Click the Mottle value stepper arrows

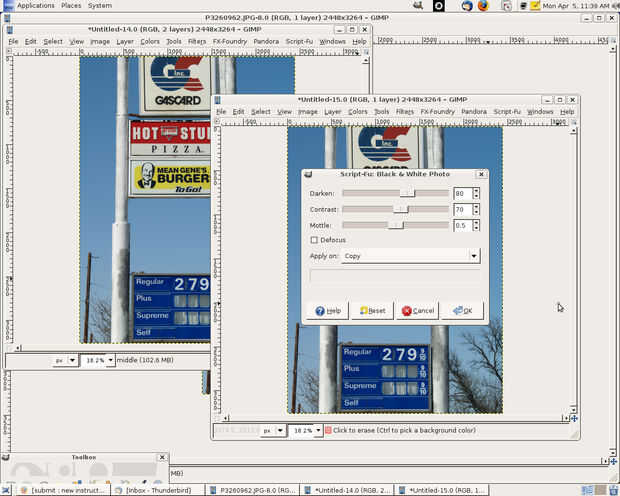click(x=476, y=225)
